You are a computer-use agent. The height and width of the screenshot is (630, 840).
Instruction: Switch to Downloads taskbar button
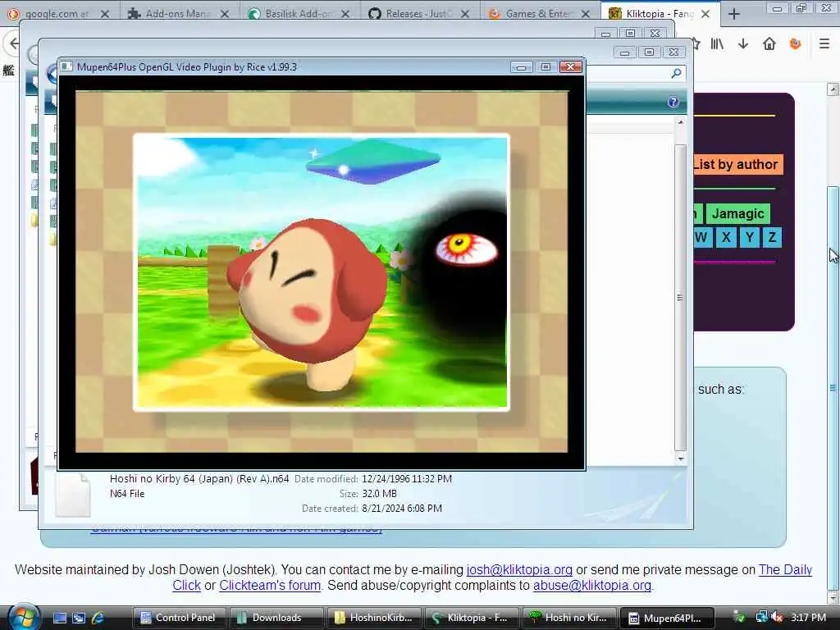276,618
